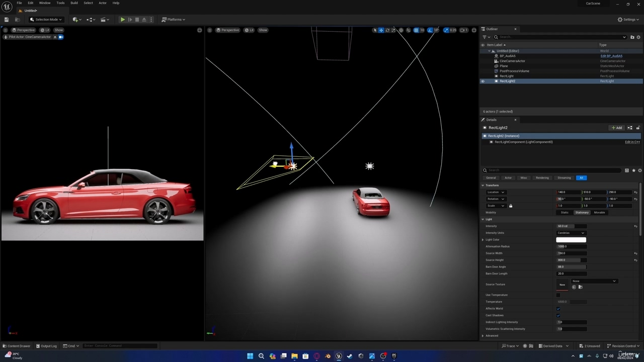Toggle the grid snapping icon in viewport
Image resolution: width=644 pixels, height=362 pixels.
coord(416,30)
